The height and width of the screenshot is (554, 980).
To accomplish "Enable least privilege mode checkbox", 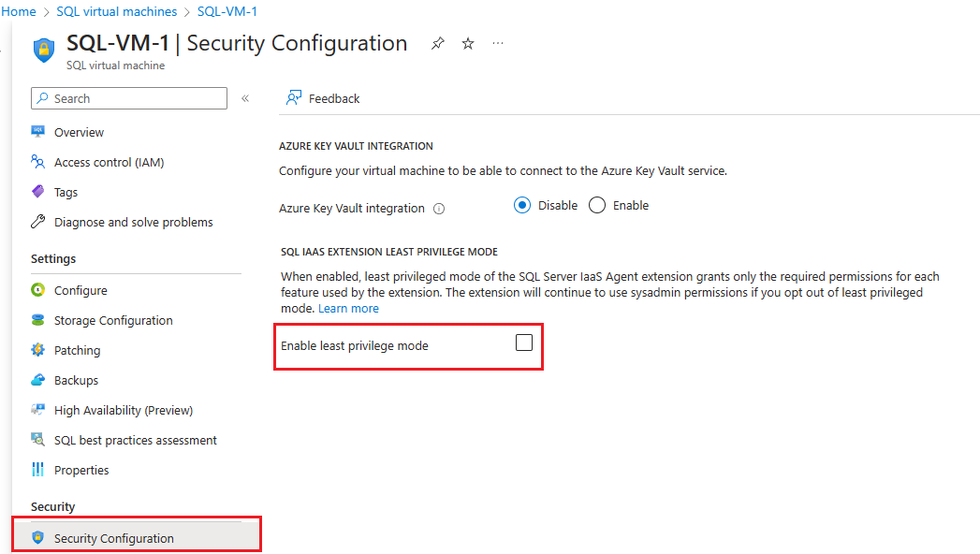I will point(523,343).
